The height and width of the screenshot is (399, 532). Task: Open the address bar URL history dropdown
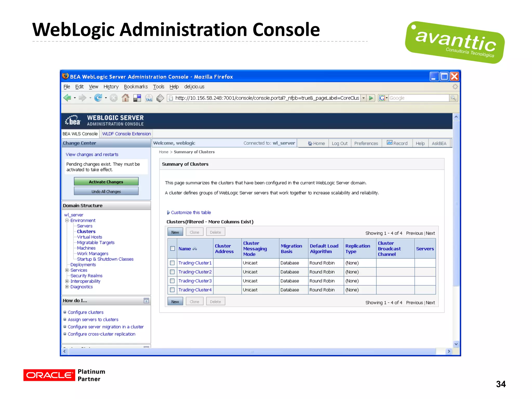[364, 98]
